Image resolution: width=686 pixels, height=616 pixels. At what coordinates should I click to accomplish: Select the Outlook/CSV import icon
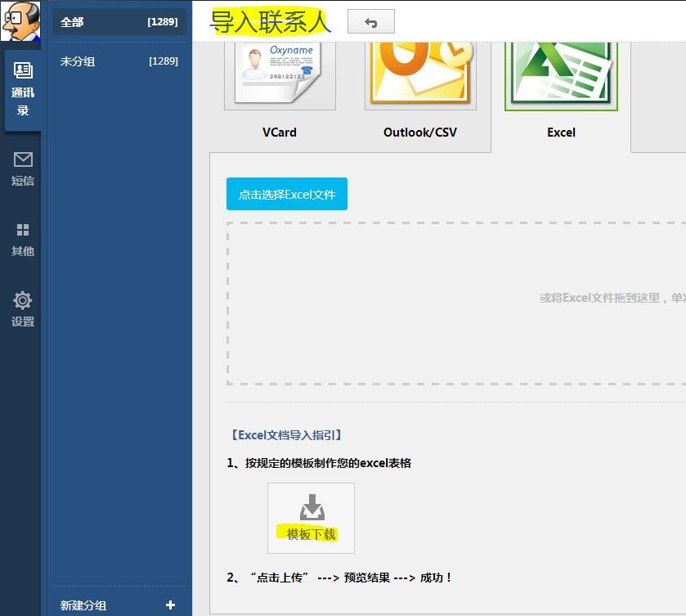[420, 74]
